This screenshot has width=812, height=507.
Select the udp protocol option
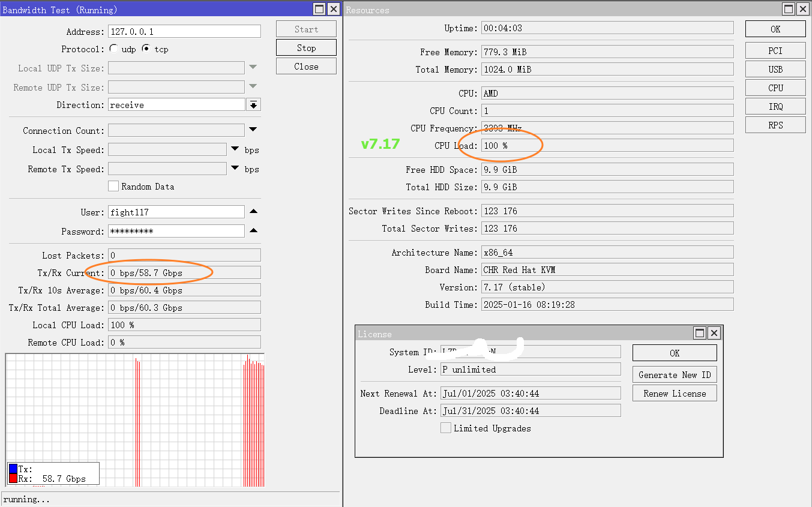point(113,47)
